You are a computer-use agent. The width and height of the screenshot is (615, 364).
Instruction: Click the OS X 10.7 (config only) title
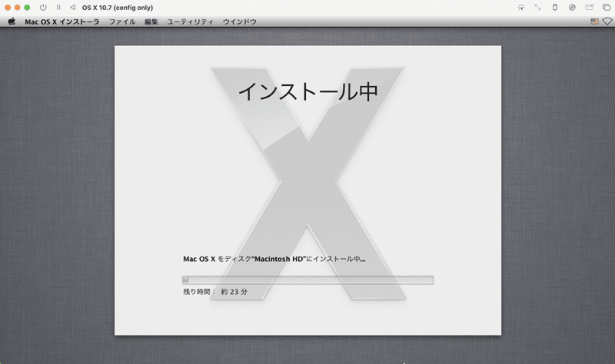tap(118, 8)
